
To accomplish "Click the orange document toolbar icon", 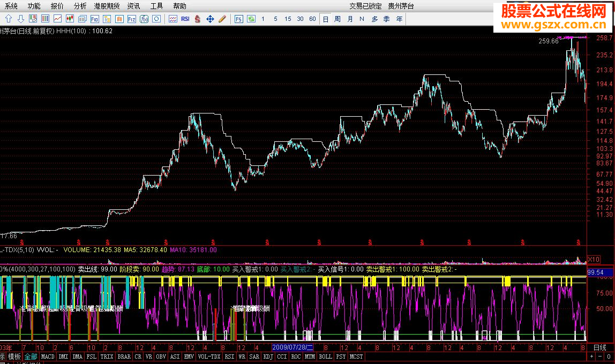I will [x=119, y=19].
